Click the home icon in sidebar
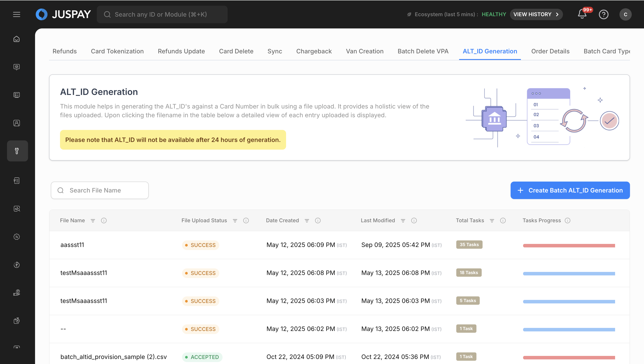Image resolution: width=644 pixels, height=364 pixels. point(16,39)
